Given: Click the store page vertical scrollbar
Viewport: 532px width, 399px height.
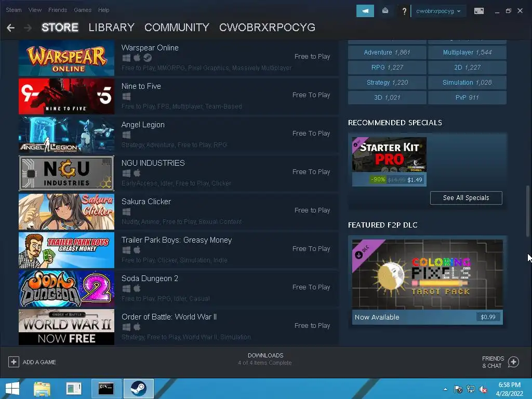Looking at the screenshot, I should point(528,211).
